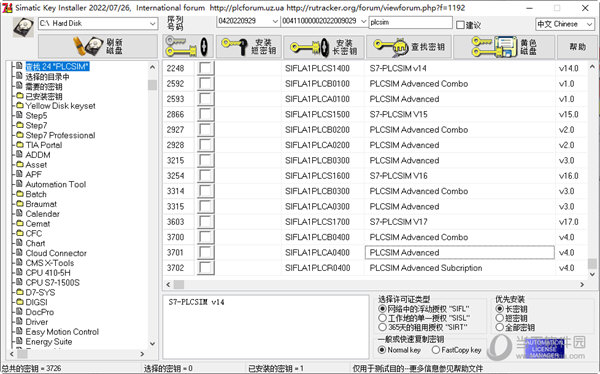Select the SIFL floating license radio

tap(382, 309)
